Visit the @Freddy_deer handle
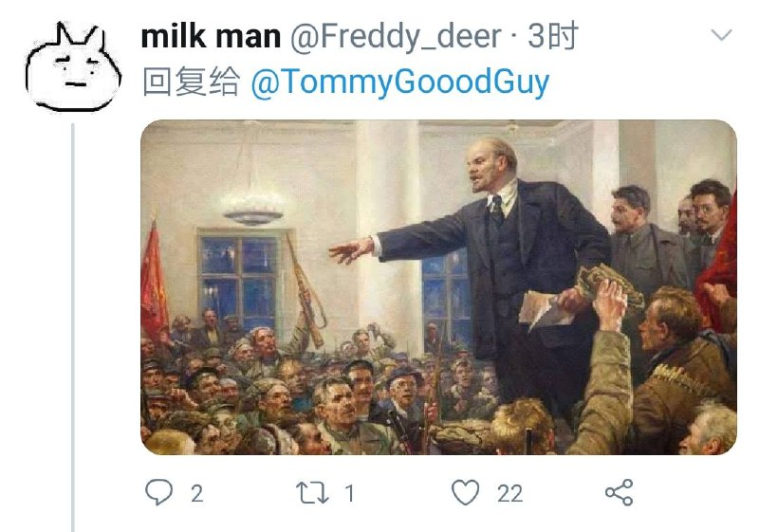Image resolution: width=759 pixels, height=532 pixels. (x=396, y=37)
